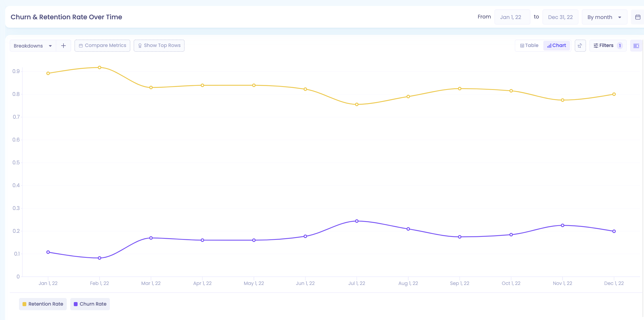Click the Compare Metrics button

pyautogui.click(x=102, y=46)
